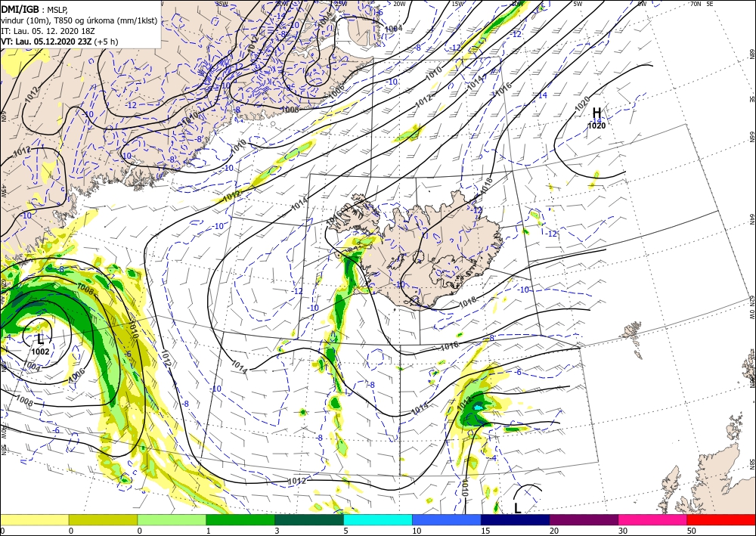The image size is (756, 536).
Task: Click the 15W longitude label at top
Action: point(458,4)
